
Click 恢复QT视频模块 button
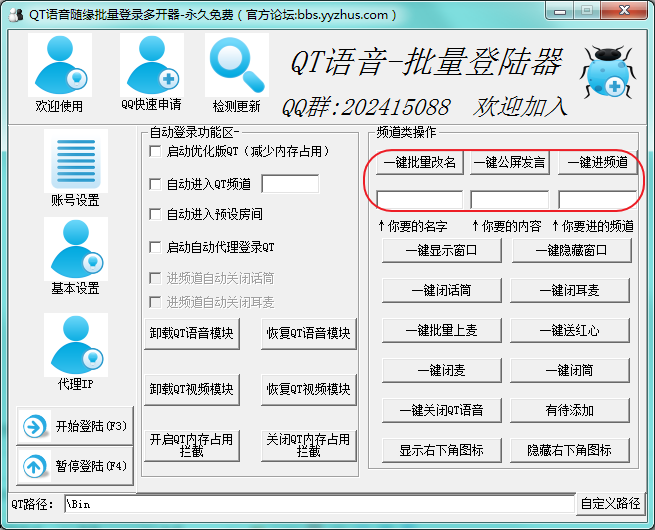pos(308,390)
